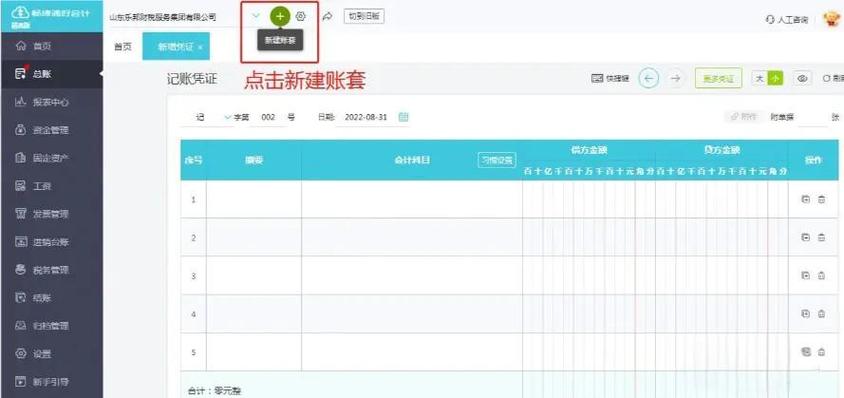Click the insert-row icon in row 3

[x=806, y=275]
